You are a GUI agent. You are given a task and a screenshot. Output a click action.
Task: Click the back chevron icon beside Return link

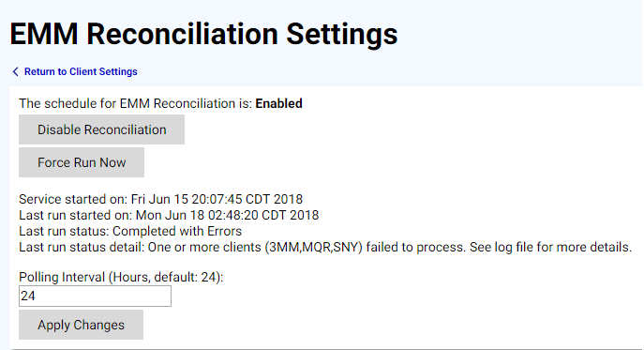[15, 71]
